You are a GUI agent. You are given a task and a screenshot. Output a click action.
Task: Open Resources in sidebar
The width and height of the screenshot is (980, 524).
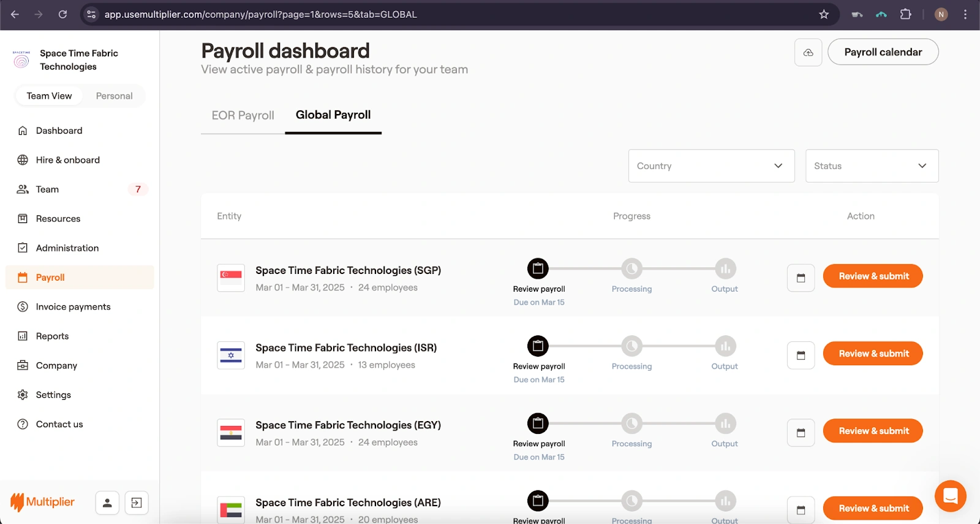(80, 219)
